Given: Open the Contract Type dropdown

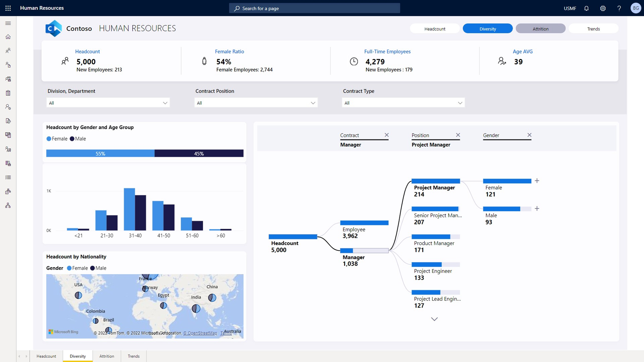Looking at the screenshot, I should tap(403, 103).
